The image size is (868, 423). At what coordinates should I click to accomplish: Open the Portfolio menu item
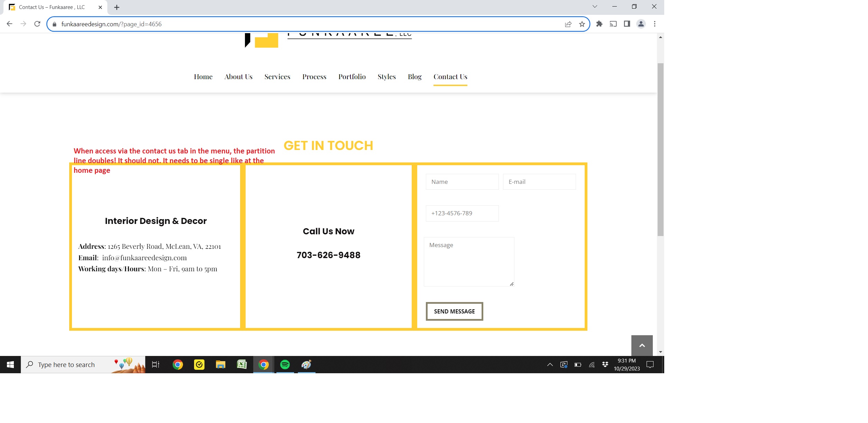pyautogui.click(x=352, y=77)
